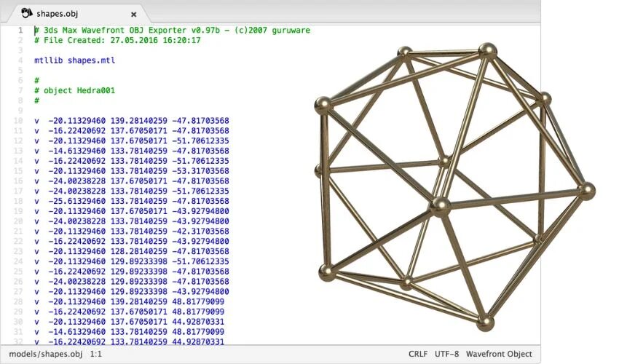This screenshot has height=364, width=619.
Task: Click line number 28 in the gutter
Action: [17, 301]
